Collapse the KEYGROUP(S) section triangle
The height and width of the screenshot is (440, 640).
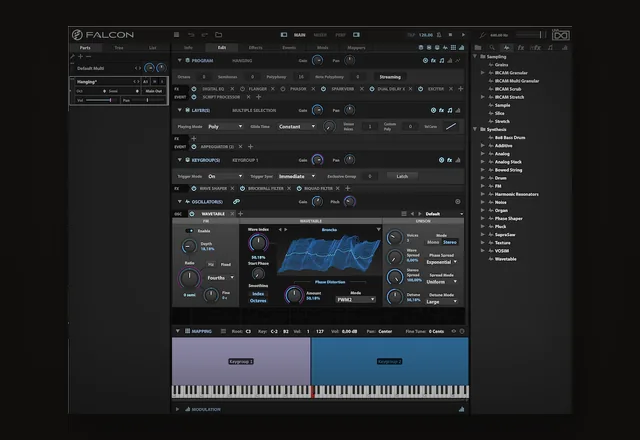tap(179, 160)
